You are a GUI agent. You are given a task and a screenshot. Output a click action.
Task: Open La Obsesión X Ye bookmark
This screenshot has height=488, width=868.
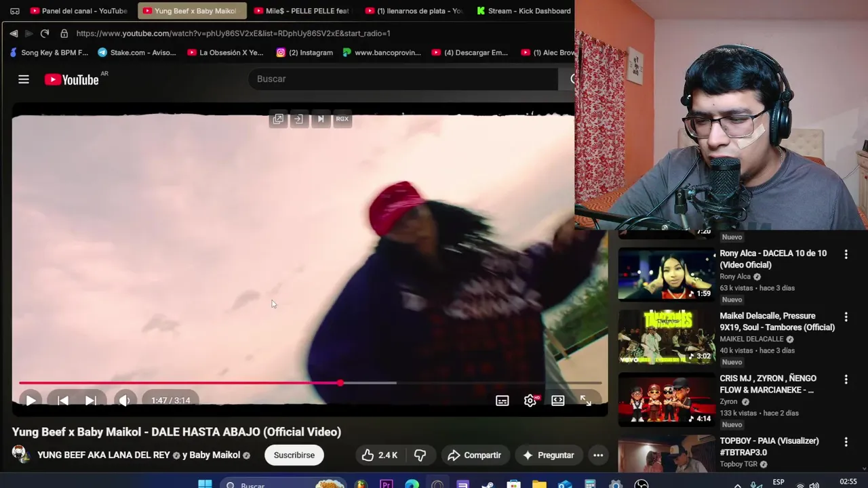225,52
